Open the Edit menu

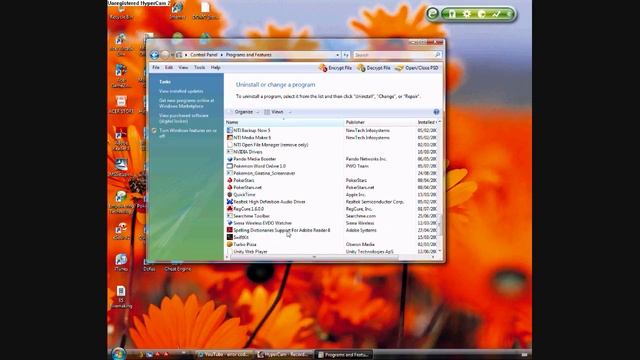169,68
